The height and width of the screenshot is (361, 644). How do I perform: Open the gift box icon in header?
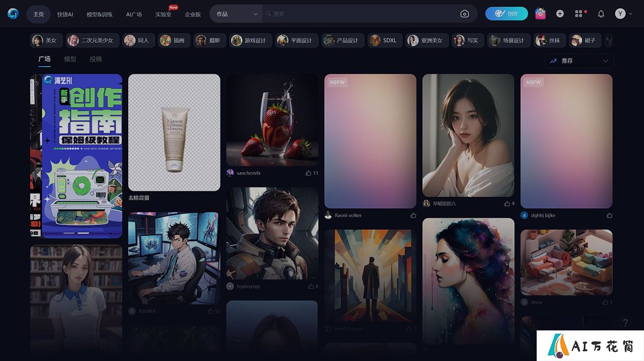pos(540,14)
